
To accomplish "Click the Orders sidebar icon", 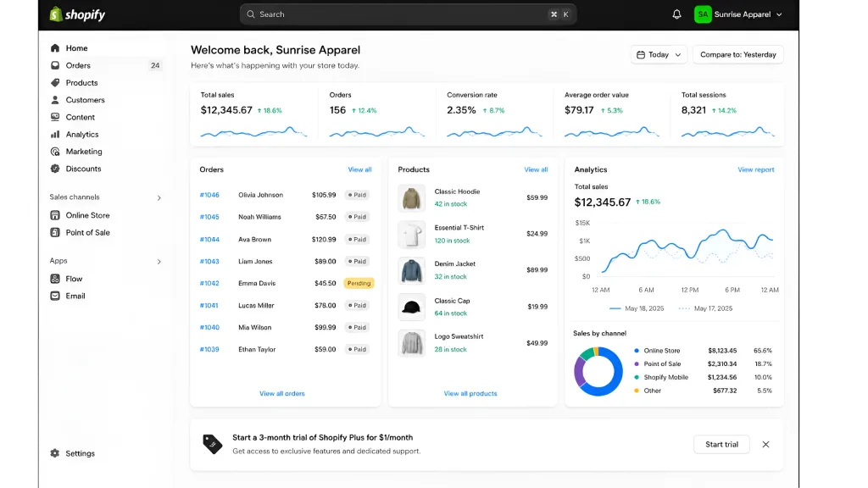I will [x=55, y=65].
